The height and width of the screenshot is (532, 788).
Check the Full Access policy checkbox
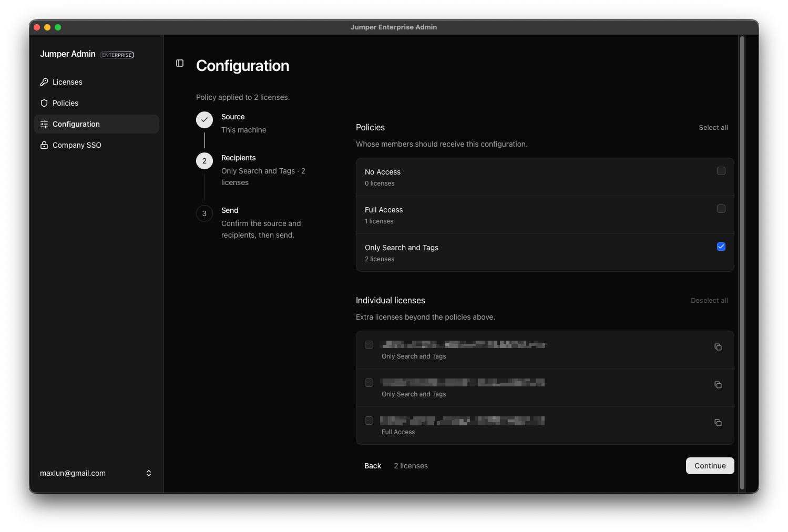tap(721, 209)
